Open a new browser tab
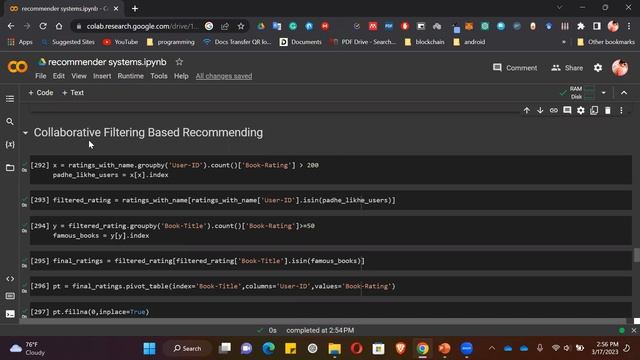640x360 pixels. tap(135, 8)
